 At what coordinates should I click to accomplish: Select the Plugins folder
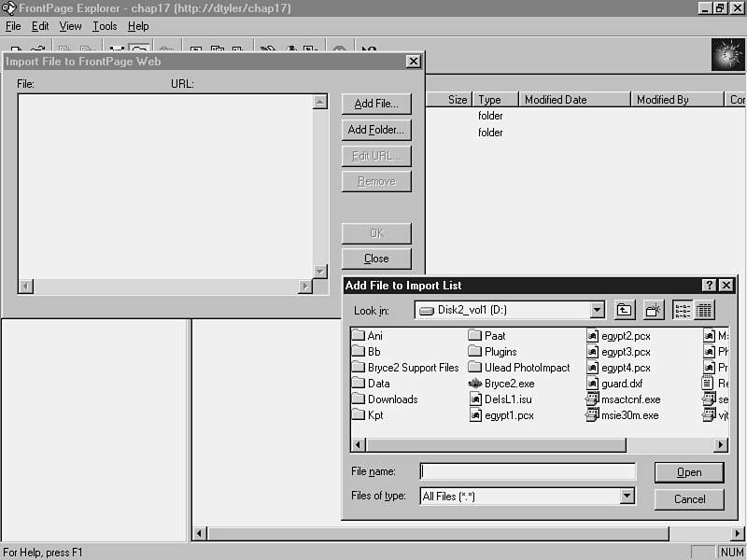[x=493, y=352]
